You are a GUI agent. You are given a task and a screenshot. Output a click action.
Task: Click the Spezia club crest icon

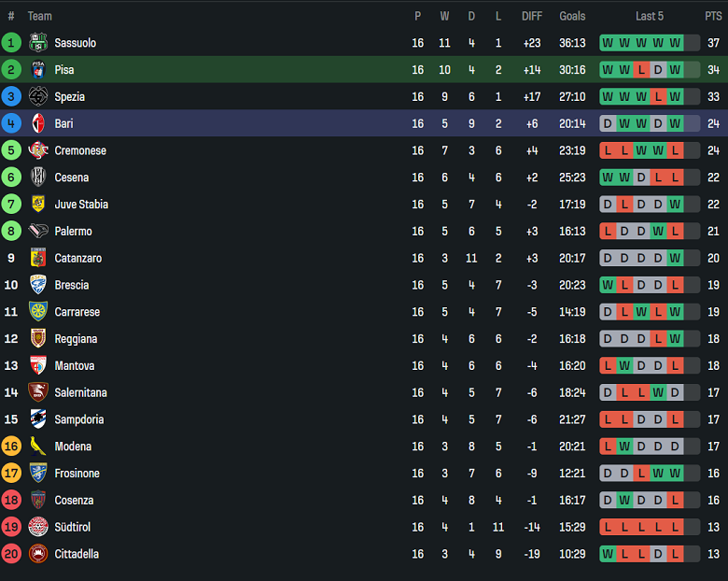point(38,97)
